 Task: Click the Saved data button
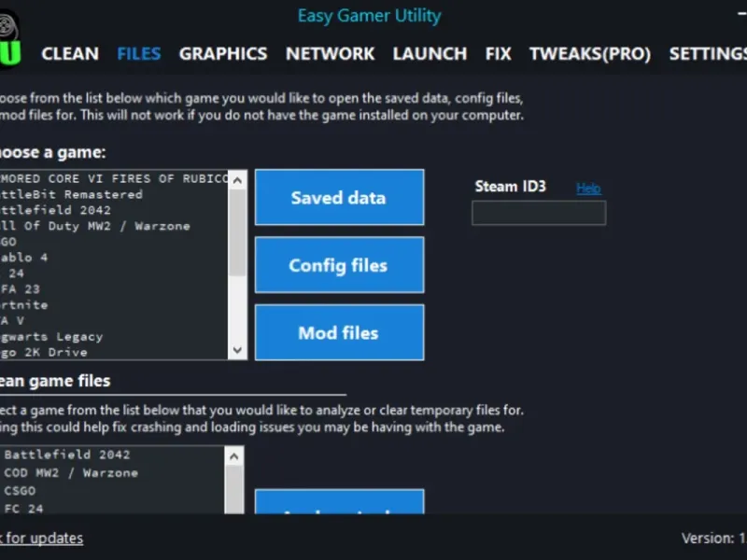(x=339, y=197)
